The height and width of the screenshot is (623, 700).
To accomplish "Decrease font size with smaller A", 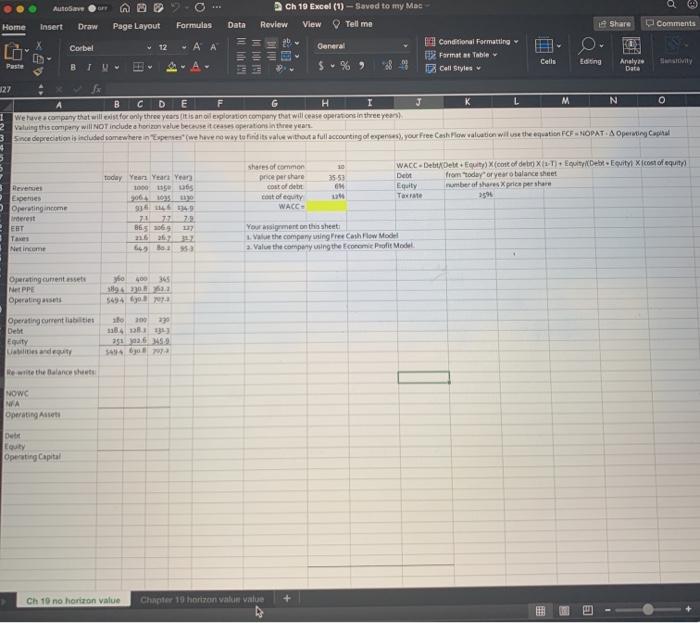I will pos(213,47).
